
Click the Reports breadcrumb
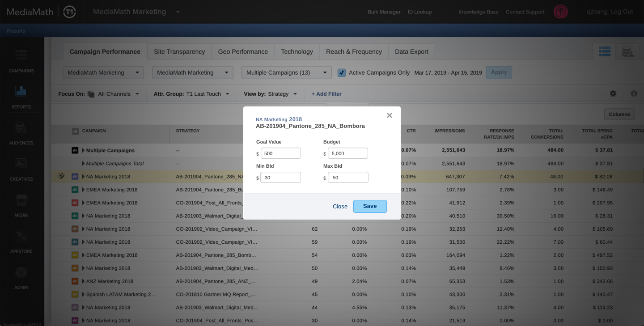click(x=16, y=31)
